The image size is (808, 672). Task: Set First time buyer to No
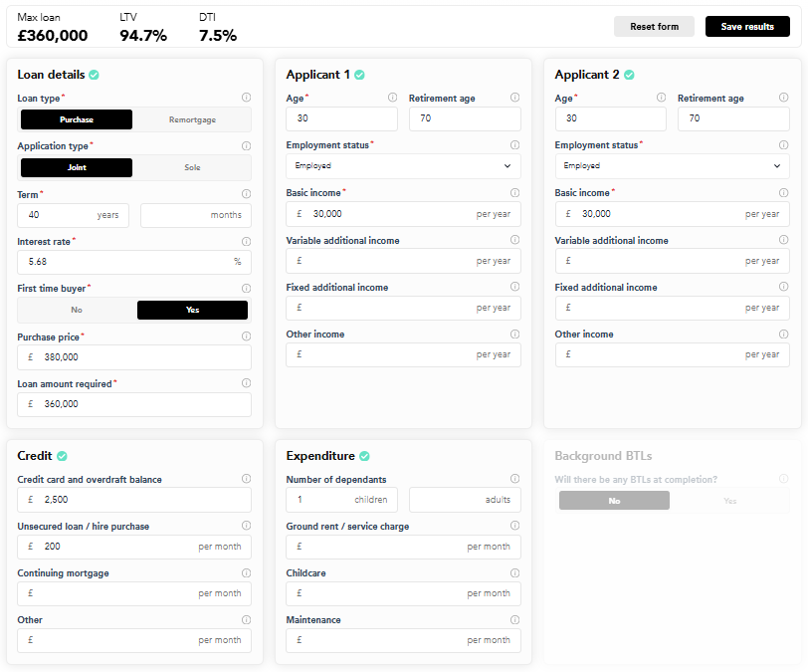coord(77,310)
